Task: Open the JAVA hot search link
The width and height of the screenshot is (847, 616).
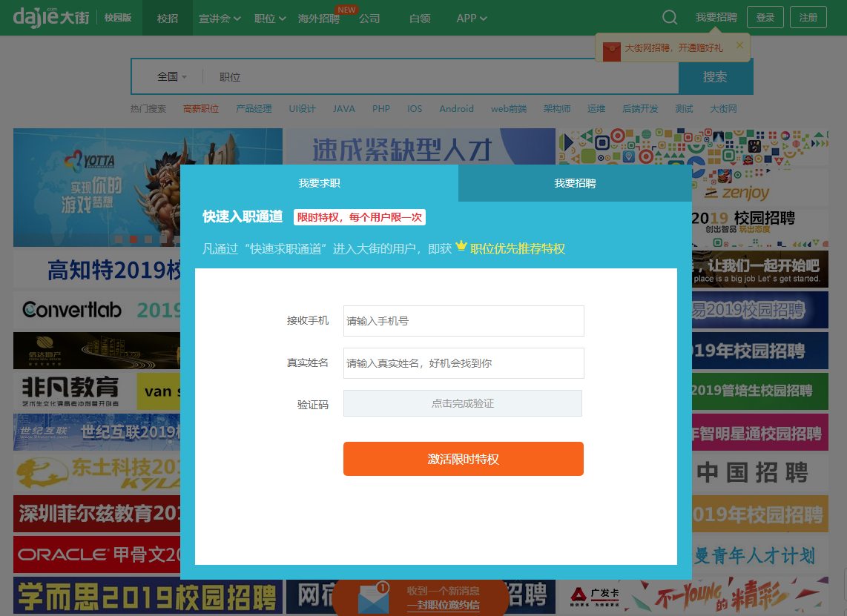Action: pos(344,108)
